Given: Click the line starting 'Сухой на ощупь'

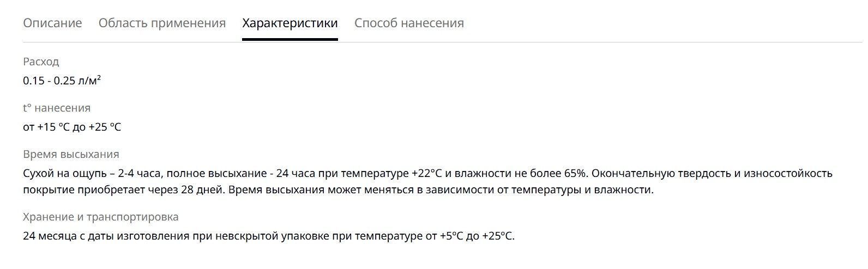Looking at the screenshot, I should (427, 173).
